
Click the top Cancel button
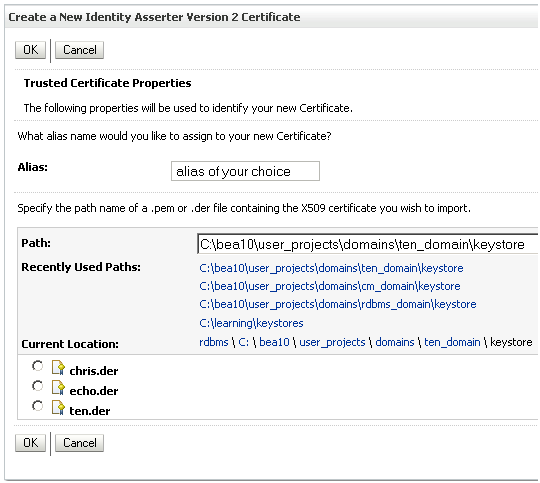pyautogui.click(x=80, y=50)
